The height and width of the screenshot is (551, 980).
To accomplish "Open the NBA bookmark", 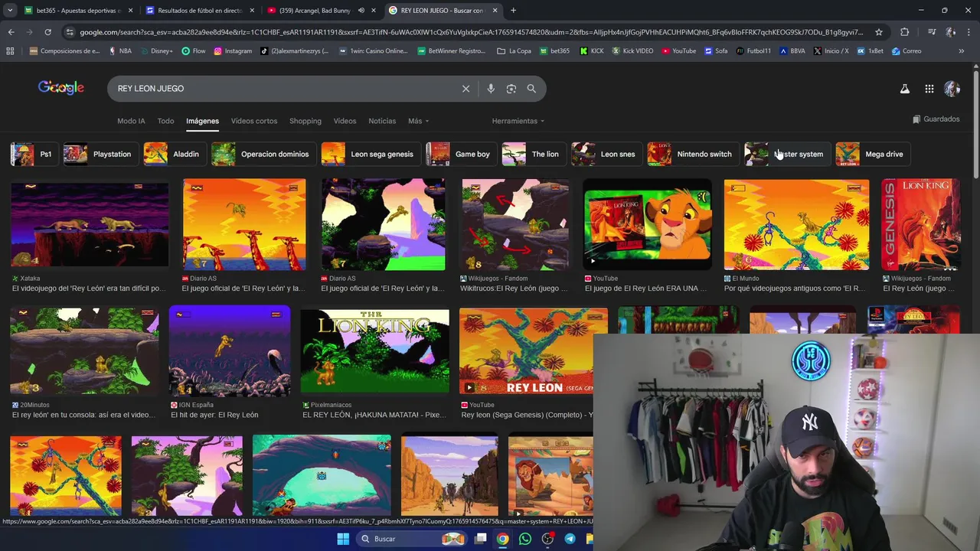I will (x=119, y=51).
